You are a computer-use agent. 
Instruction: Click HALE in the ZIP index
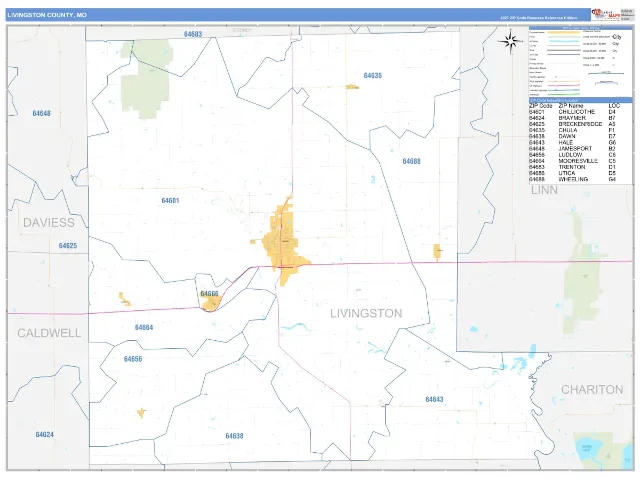[566, 142]
